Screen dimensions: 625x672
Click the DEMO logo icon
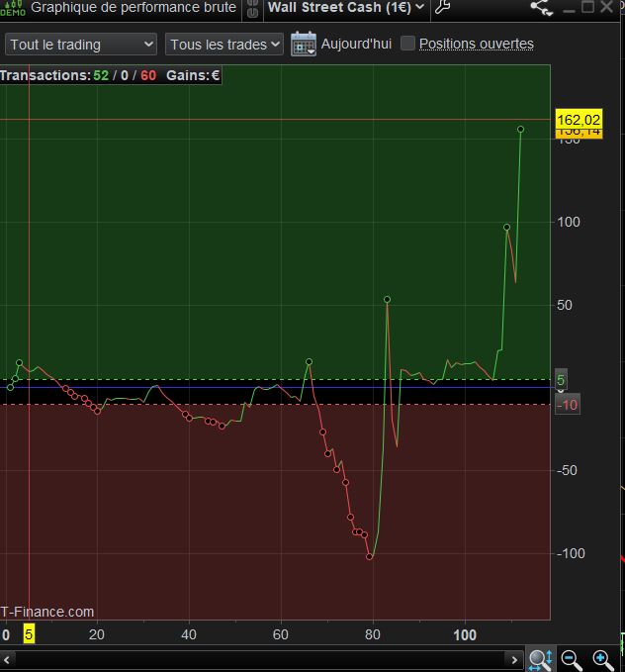pos(13,8)
